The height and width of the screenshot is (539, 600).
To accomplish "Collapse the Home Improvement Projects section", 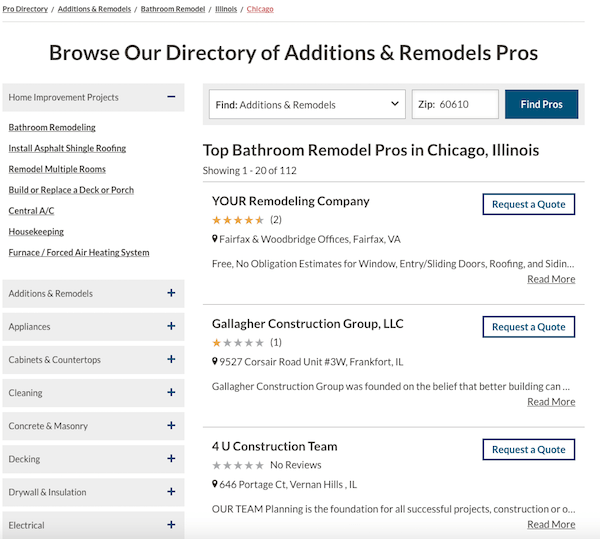I will [93, 97].
